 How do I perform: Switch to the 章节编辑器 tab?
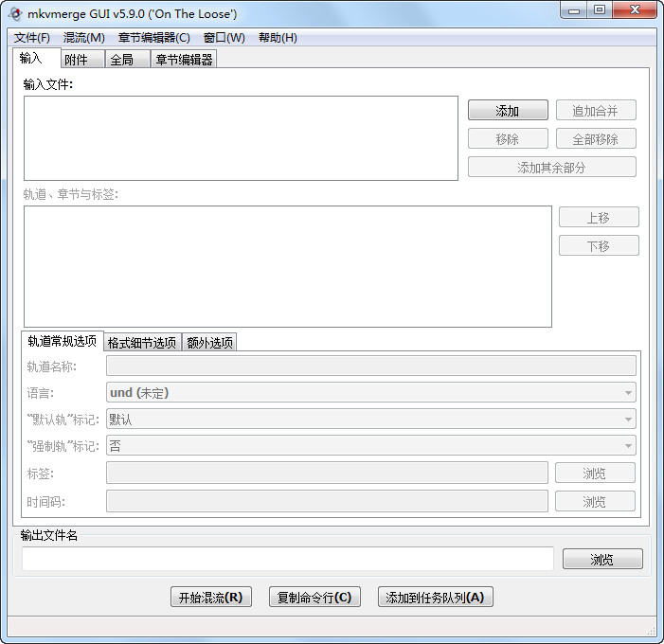[184, 60]
